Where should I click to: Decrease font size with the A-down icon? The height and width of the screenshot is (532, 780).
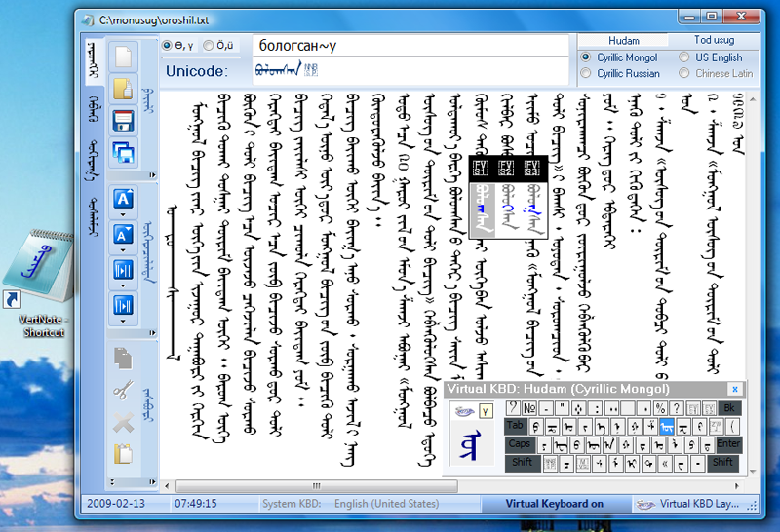(x=124, y=234)
